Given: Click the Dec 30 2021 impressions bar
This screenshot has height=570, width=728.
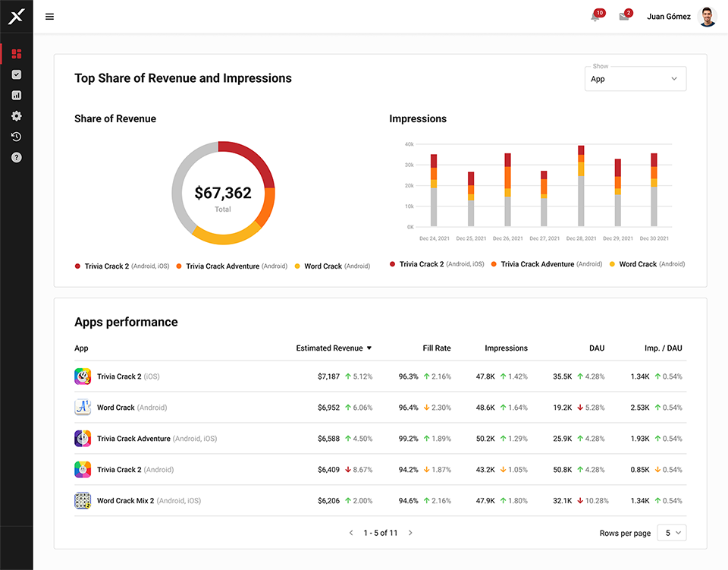Looking at the screenshot, I should (654, 190).
